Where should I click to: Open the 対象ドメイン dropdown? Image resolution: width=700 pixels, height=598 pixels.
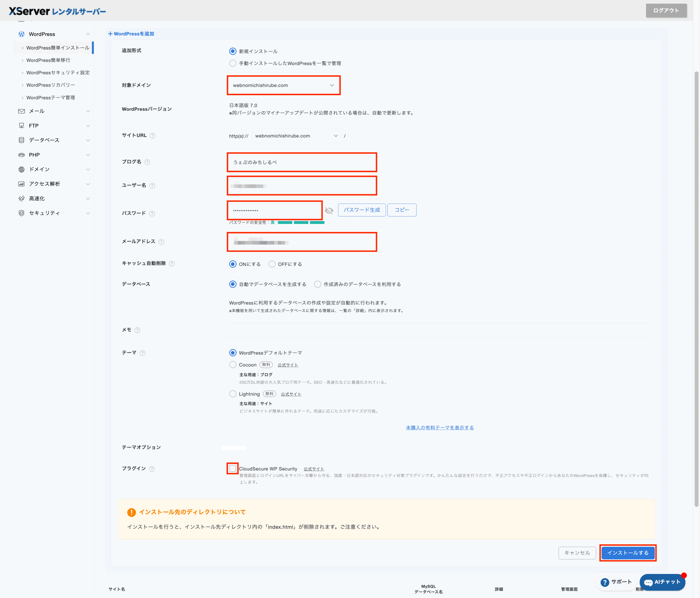(x=284, y=85)
